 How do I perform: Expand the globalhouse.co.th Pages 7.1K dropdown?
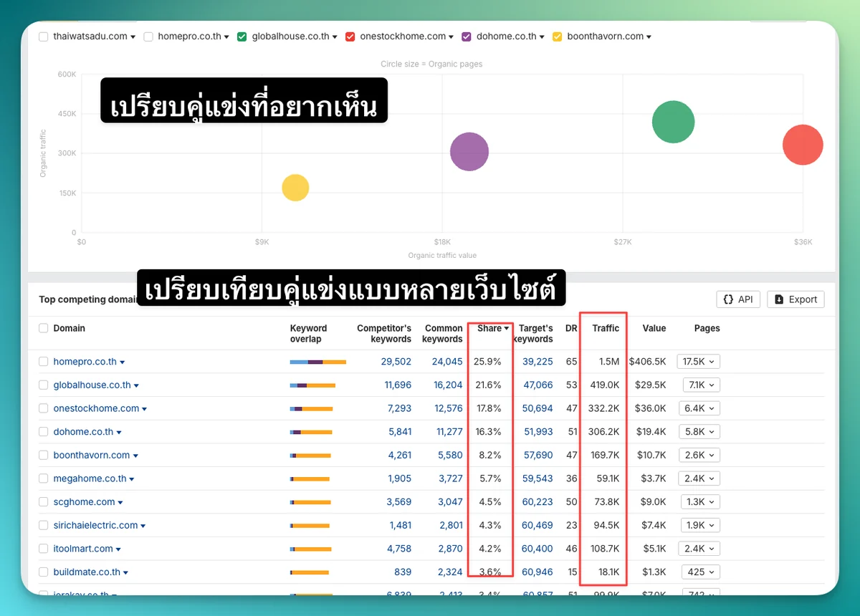pos(701,385)
